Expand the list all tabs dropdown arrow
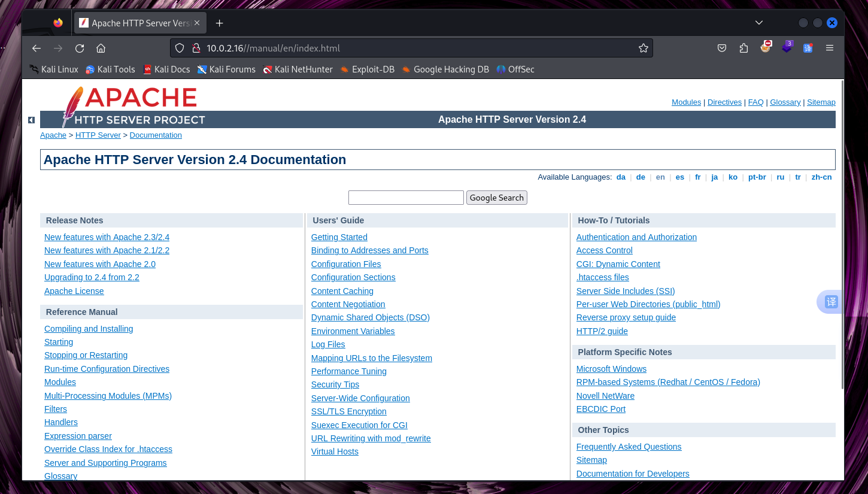868x494 pixels. point(759,23)
